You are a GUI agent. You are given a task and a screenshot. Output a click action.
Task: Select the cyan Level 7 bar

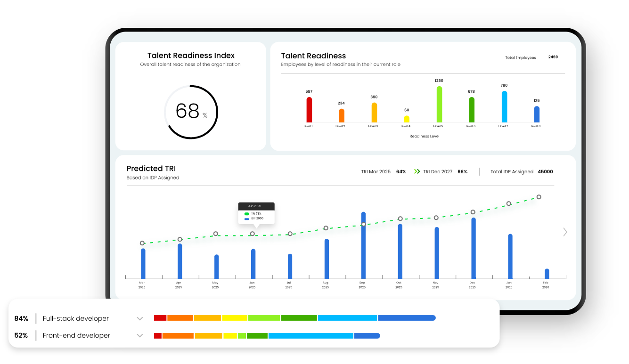click(x=504, y=107)
